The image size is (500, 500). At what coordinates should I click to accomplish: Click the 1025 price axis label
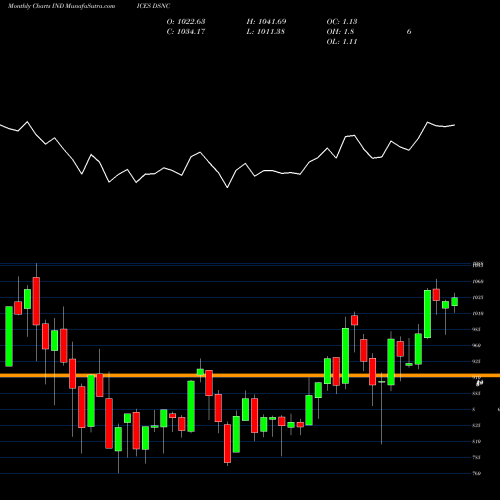478,297
